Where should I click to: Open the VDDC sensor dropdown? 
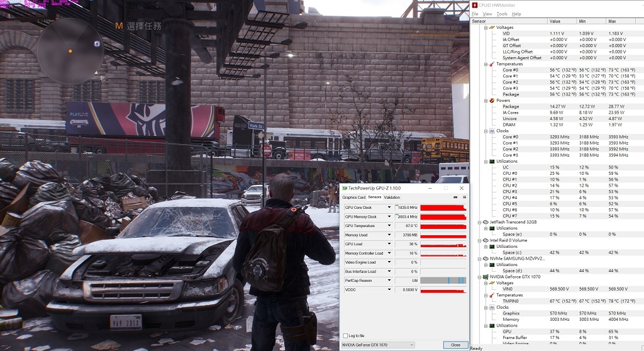click(389, 290)
